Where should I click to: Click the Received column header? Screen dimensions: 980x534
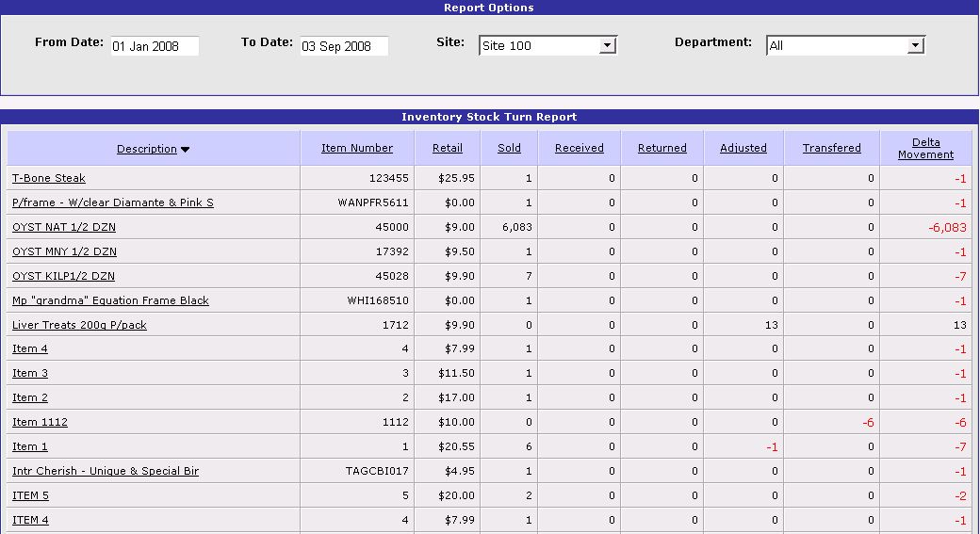pos(579,149)
